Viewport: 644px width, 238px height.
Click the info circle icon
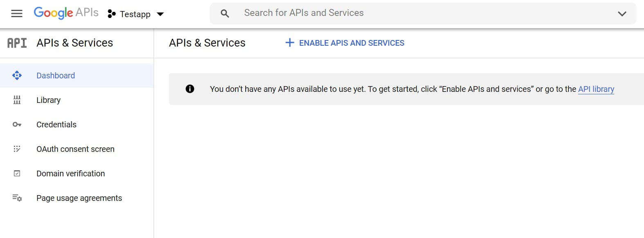[190, 89]
